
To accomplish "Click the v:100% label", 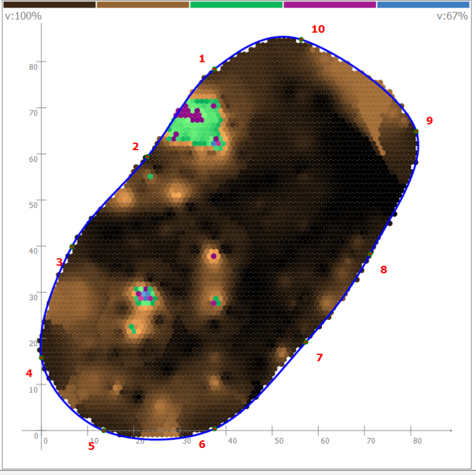I will 23,16.
